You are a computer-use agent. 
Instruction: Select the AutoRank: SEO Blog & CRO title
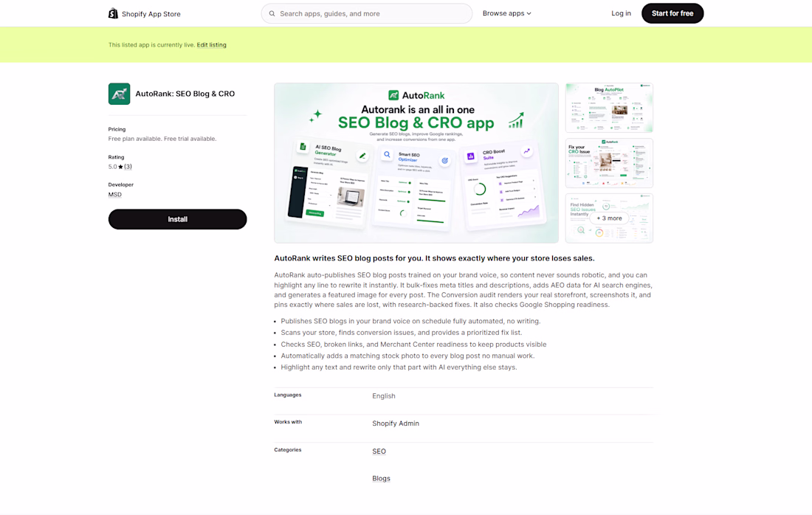click(x=185, y=94)
